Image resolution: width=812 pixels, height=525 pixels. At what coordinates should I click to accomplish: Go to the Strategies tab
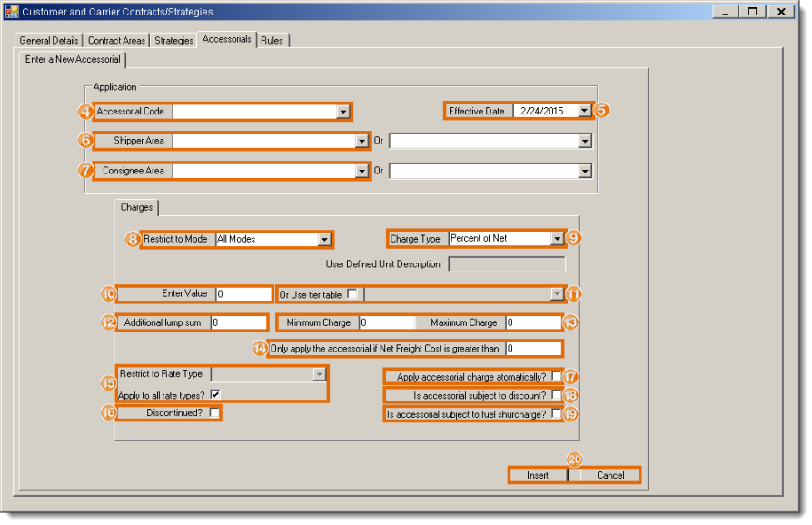[x=174, y=40]
